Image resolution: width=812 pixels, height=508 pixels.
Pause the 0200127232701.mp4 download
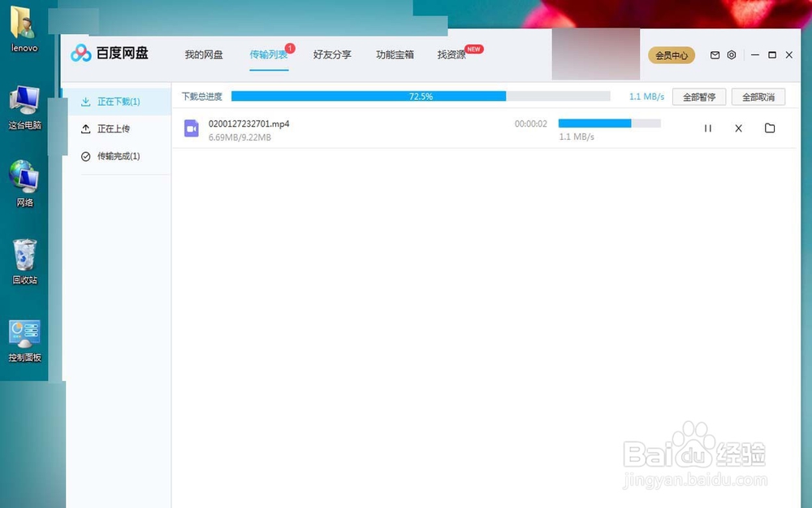(707, 128)
